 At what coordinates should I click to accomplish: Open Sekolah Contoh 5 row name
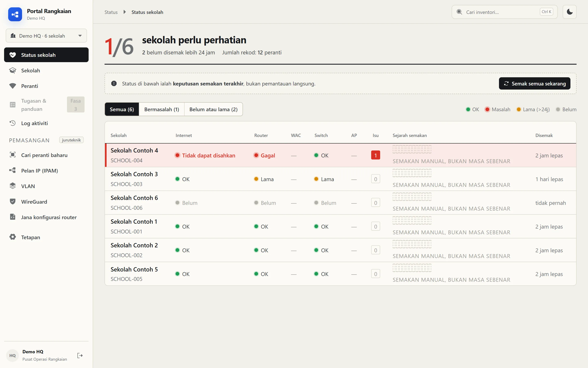tap(134, 269)
